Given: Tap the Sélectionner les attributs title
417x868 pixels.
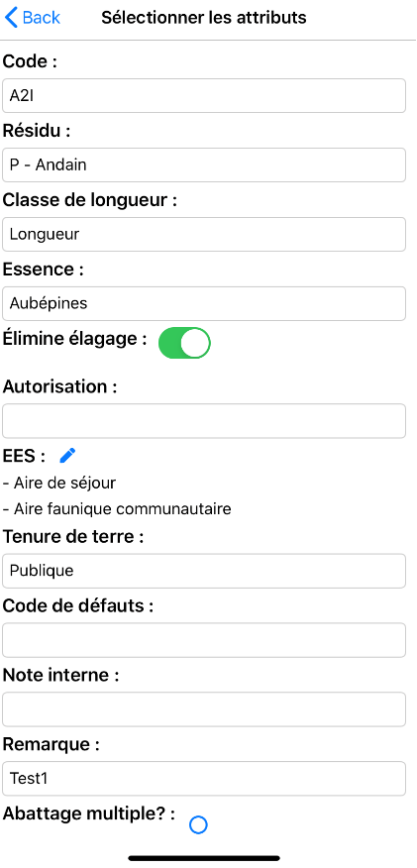Looking at the screenshot, I should 203,17.
